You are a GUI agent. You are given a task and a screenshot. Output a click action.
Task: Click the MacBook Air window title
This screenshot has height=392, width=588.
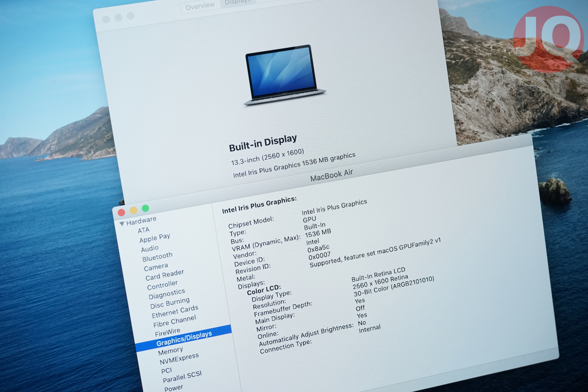click(x=332, y=175)
